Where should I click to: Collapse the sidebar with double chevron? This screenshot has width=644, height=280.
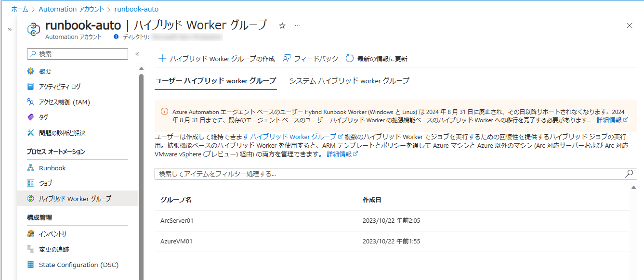tap(137, 54)
